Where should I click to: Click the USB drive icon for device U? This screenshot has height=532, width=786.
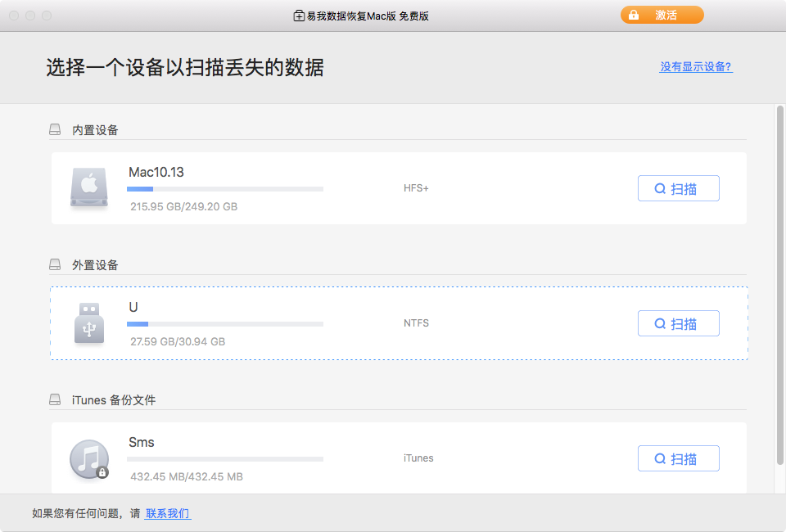coord(89,322)
